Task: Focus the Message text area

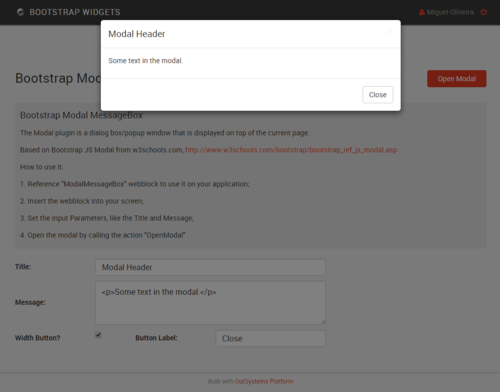Action: [x=210, y=303]
